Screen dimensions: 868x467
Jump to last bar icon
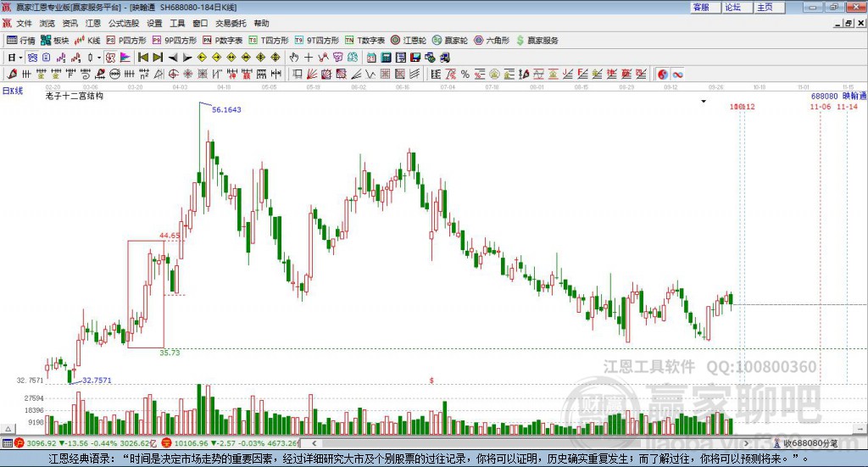pyautogui.click(x=158, y=58)
